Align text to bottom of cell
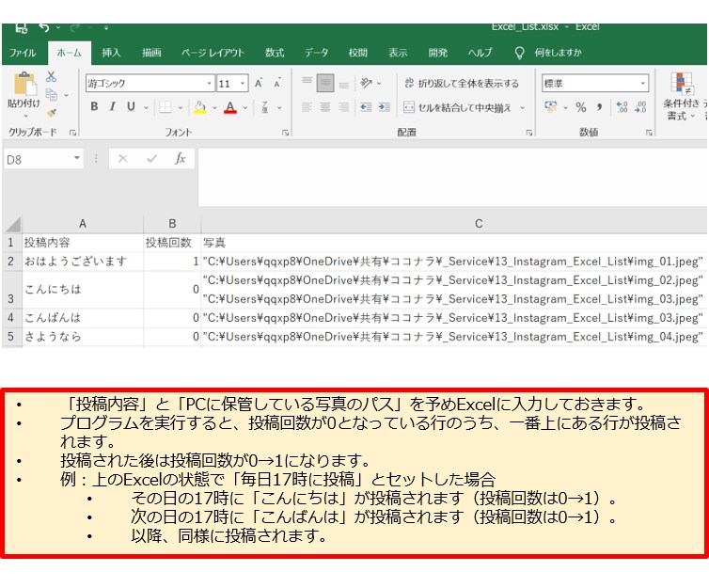 344,84
